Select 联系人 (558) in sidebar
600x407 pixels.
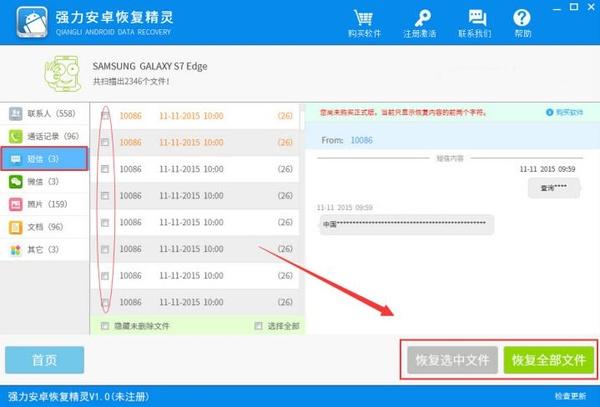point(44,114)
